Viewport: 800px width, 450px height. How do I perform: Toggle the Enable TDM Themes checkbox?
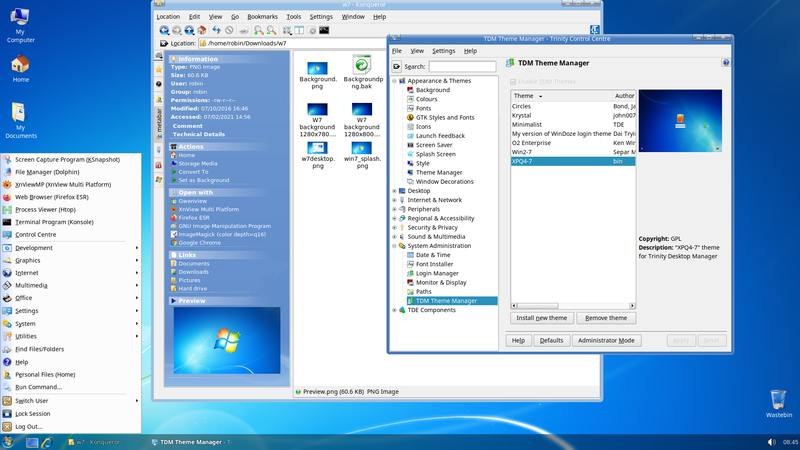pyautogui.click(x=513, y=82)
